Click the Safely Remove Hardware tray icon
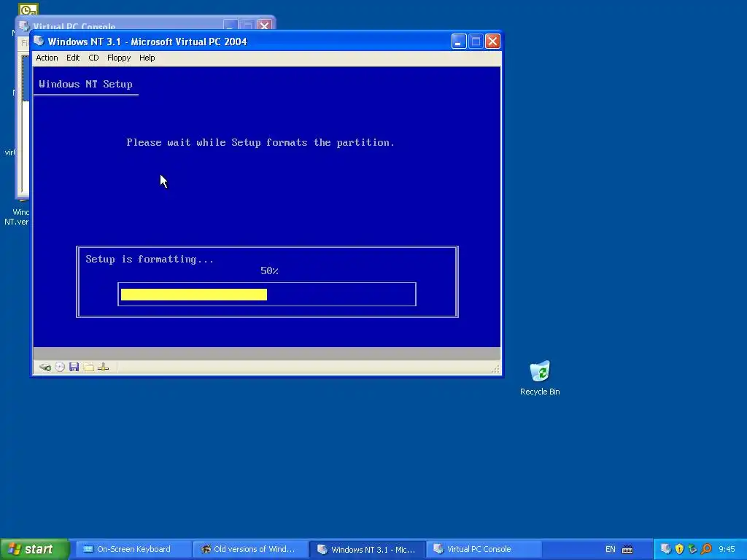This screenshot has height=560, width=747. tap(693, 549)
